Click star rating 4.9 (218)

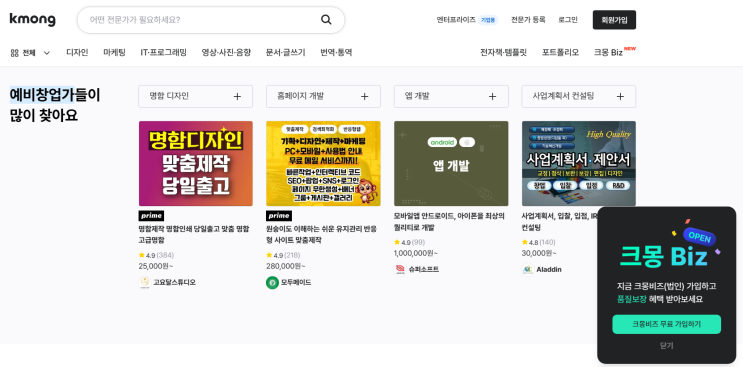283,255
